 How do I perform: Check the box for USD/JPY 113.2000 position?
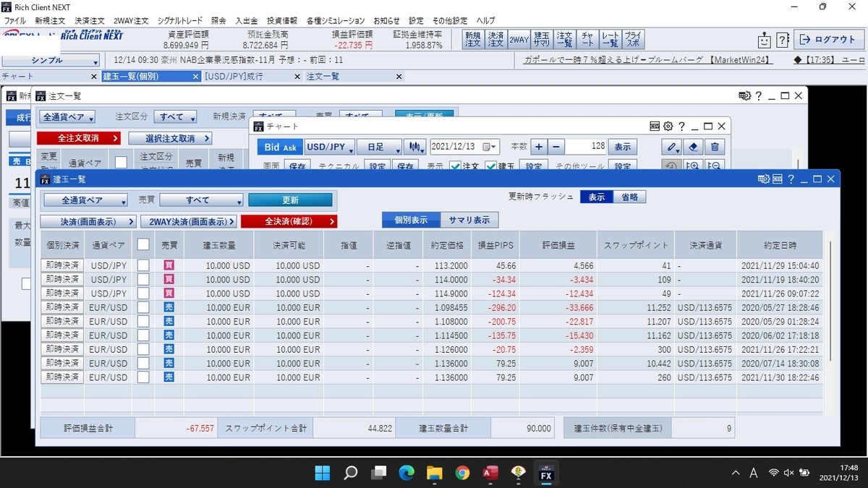tap(143, 265)
